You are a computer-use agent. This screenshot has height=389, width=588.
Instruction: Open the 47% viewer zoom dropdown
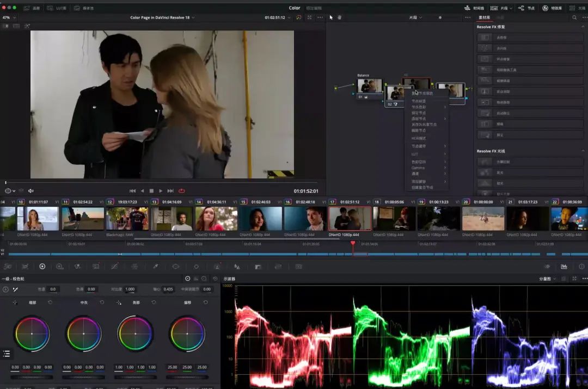click(x=8, y=17)
